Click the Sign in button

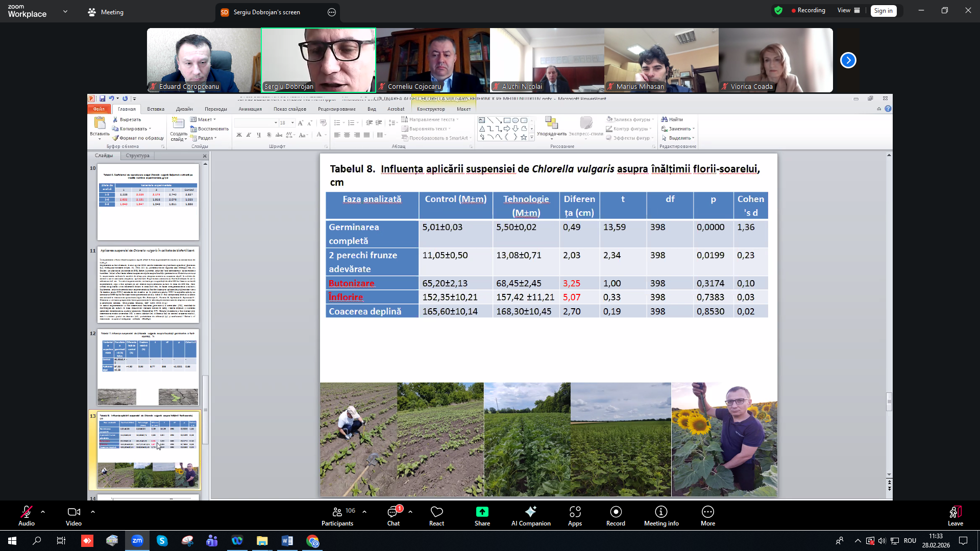tap(883, 11)
